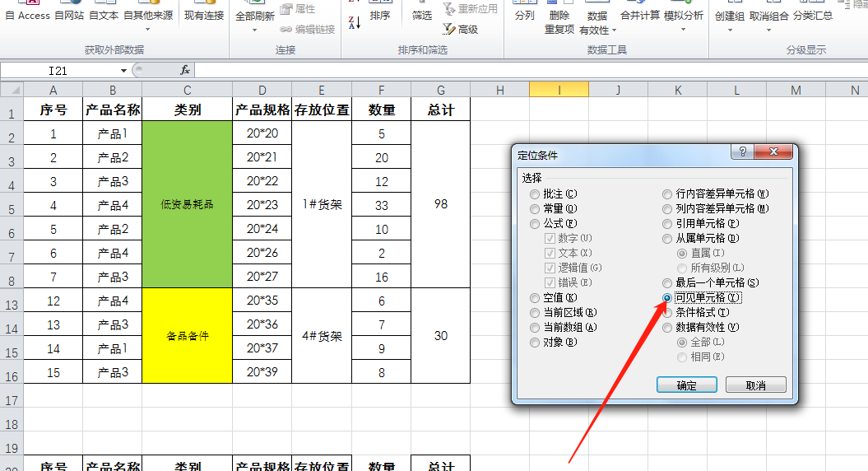Select the 可见单元格 radio option
Image resolution: width=868 pixels, height=471 pixels.
tap(667, 297)
